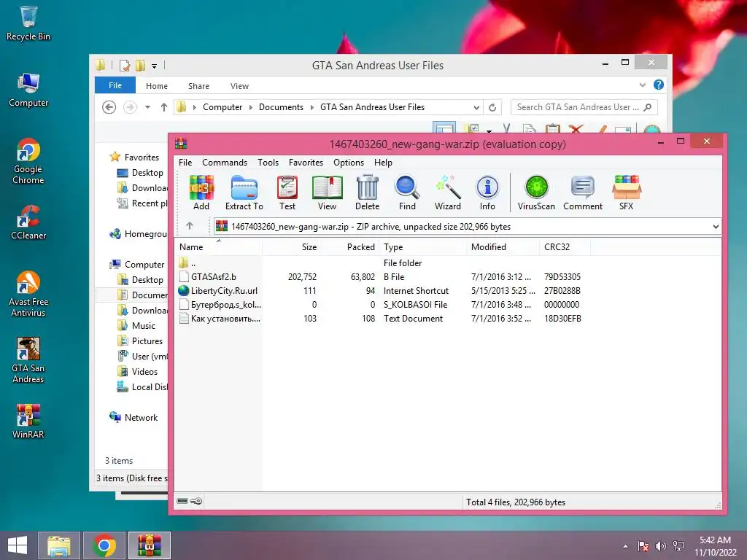
Task: Select Google Chrome desktop shortcut
Action: pyautogui.click(x=28, y=161)
